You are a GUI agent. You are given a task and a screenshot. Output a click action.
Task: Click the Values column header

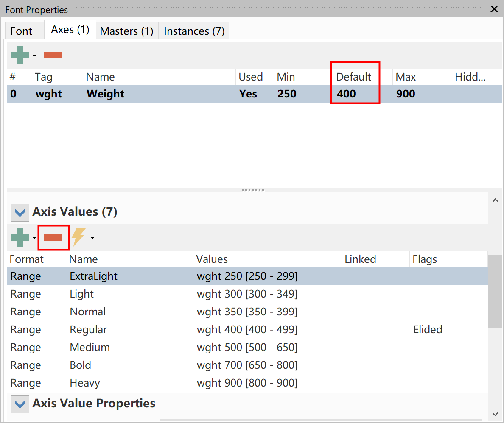click(212, 259)
